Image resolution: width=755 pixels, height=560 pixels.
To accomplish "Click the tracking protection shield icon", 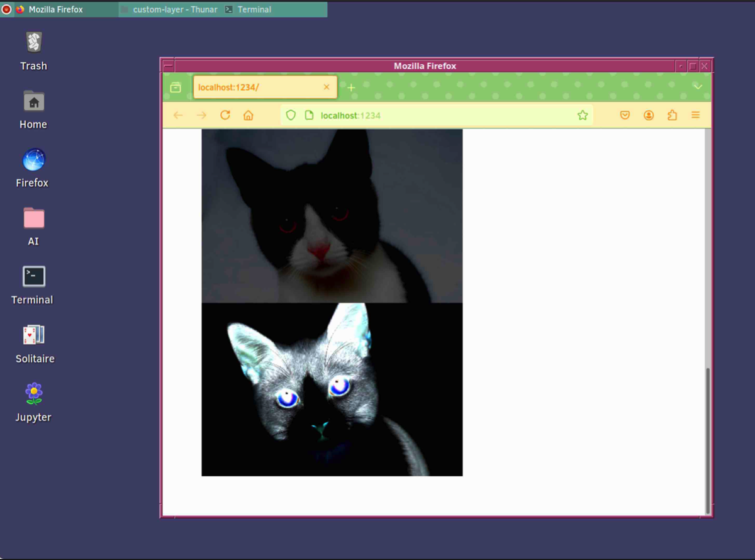I will (291, 115).
